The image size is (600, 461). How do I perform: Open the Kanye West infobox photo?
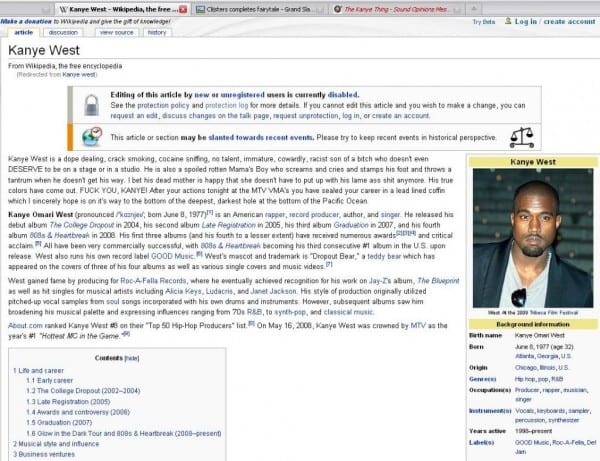[x=533, y=238]
